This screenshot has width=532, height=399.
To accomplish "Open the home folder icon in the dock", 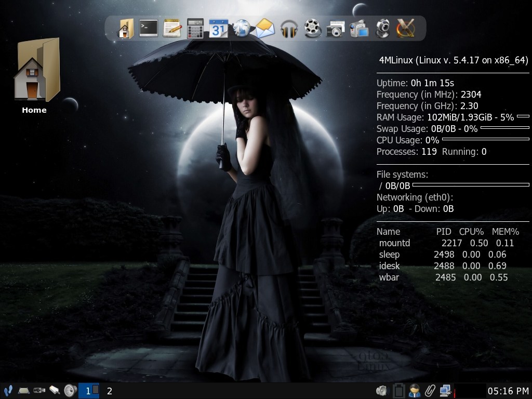I will 125,28.
